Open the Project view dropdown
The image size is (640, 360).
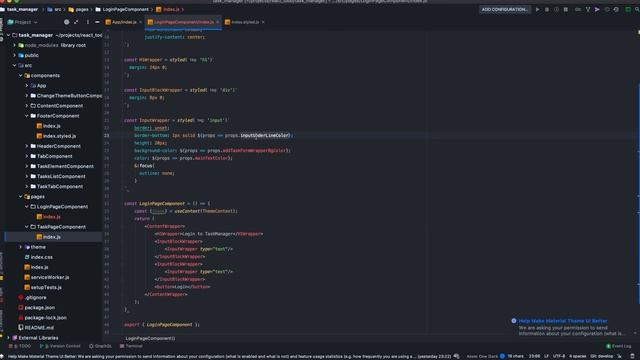point(22,22)
